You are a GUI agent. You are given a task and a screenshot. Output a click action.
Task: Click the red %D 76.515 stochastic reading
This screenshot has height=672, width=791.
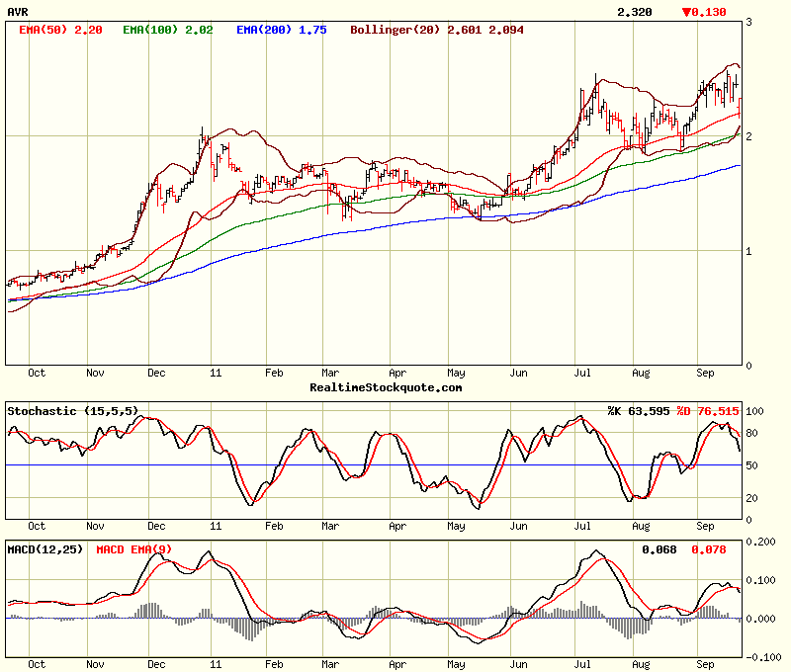click(x=708, y=410)
